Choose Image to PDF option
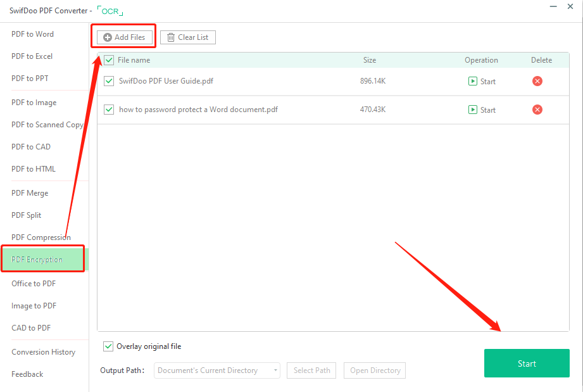The height and width of the screenshot is (392, 583). coord(34,306)
